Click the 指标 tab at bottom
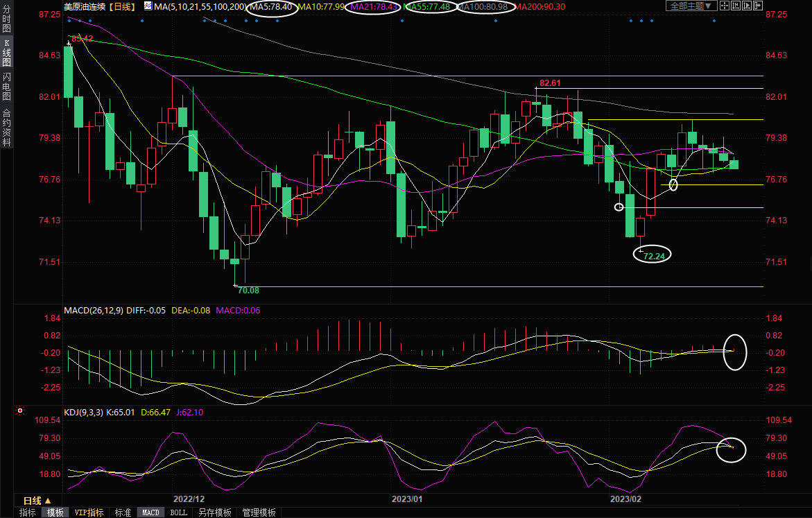812x518 pixels. point(28,512)
